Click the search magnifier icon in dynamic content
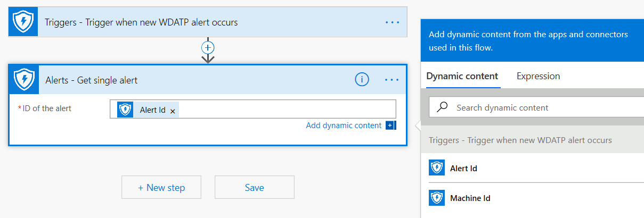The width and height of the screenshot is (644, 218). pyautogui.click(x=442, y=107)
